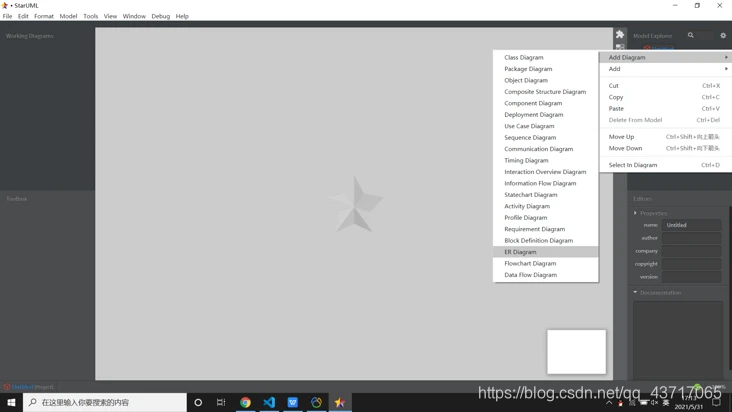
Task: Select Interaction Overview Diagram
Action: click(x=546, y=172)
